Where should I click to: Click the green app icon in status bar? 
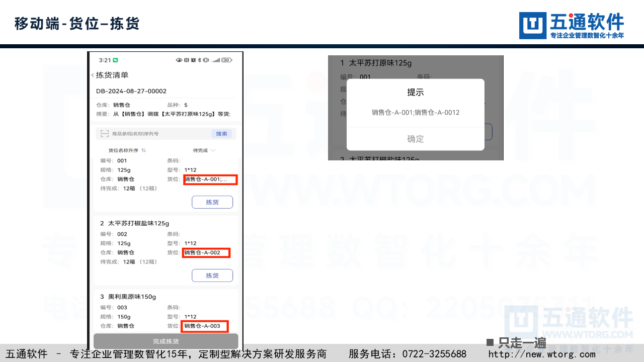pyautogui.click(x=115, y=60)
